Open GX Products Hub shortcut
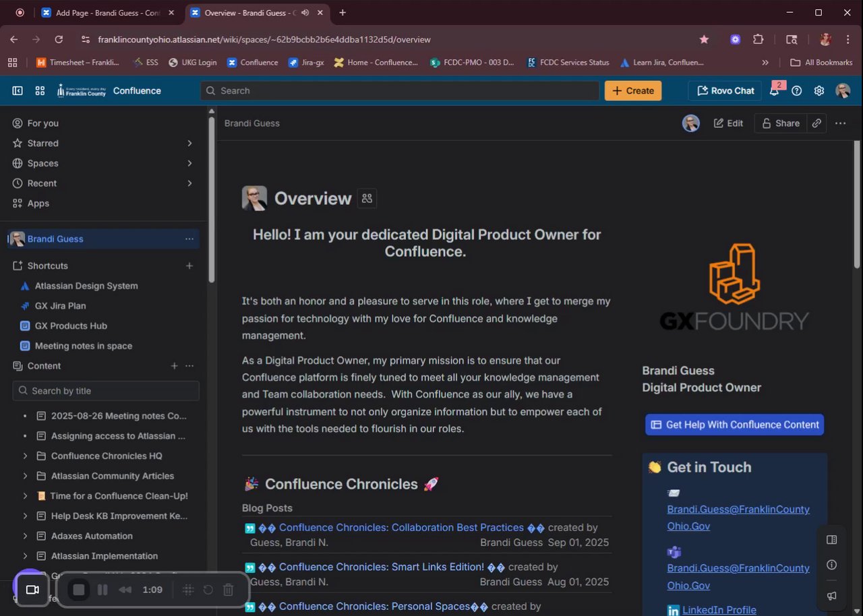 (x=71, y=326)
